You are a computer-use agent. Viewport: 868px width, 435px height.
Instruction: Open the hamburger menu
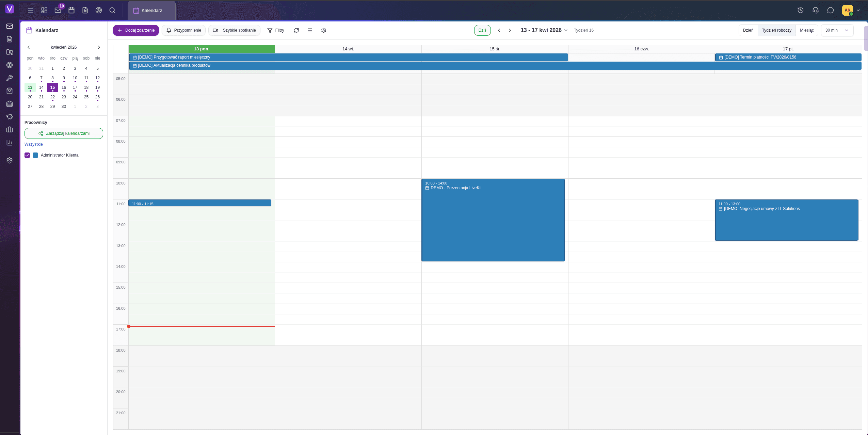31,10
